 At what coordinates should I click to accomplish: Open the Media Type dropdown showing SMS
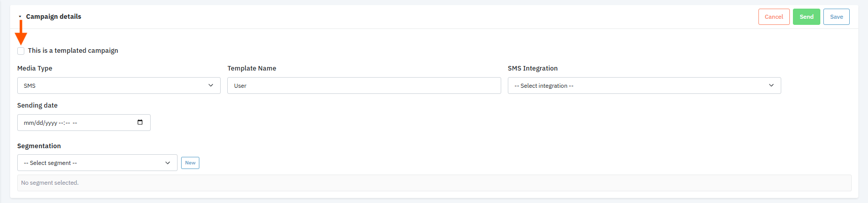coord(119,86)
